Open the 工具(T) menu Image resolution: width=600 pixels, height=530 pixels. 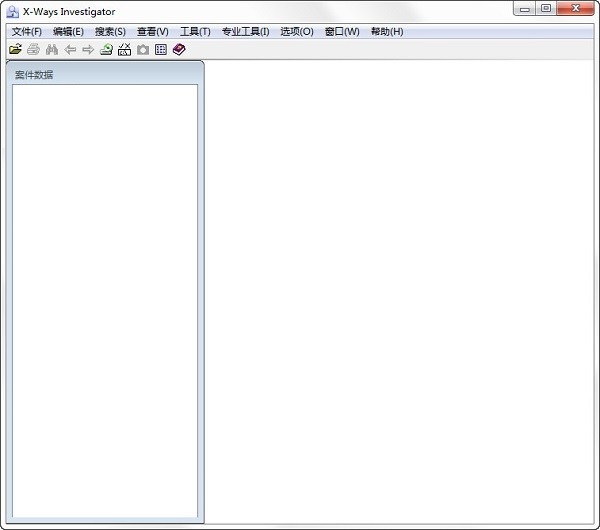[195, 31]
